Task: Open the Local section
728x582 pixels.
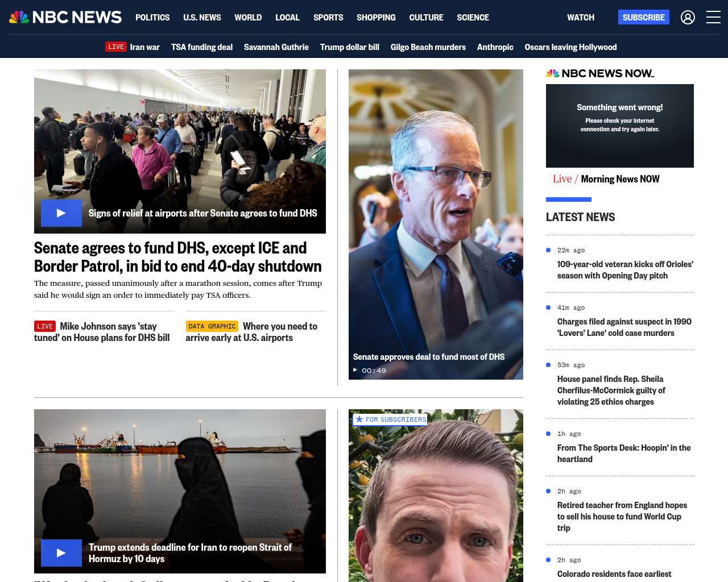Action: point(287,18)
